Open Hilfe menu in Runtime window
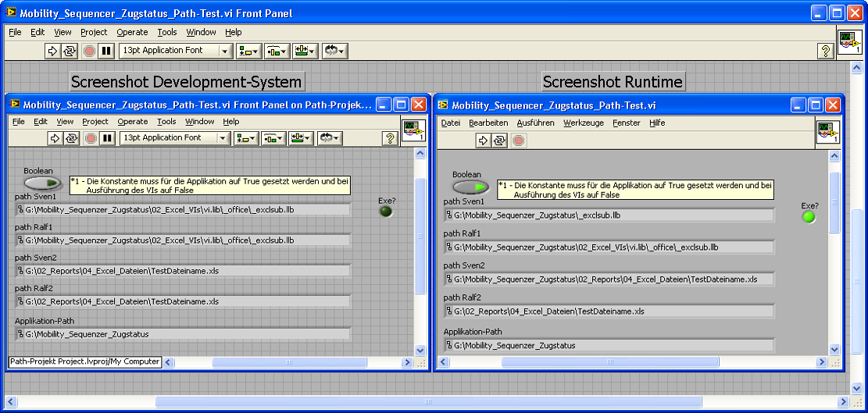The image size is (868, 413). click(657, 123)
